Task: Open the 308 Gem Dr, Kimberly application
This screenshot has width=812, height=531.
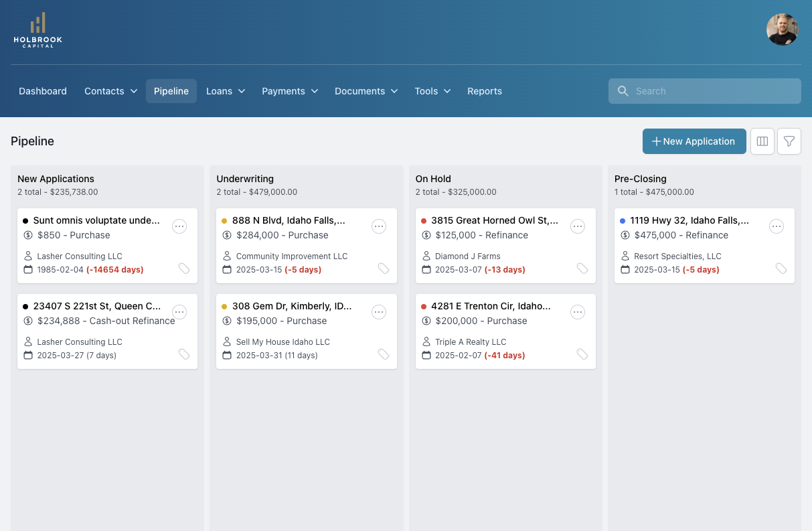Action: click(292, 306)
